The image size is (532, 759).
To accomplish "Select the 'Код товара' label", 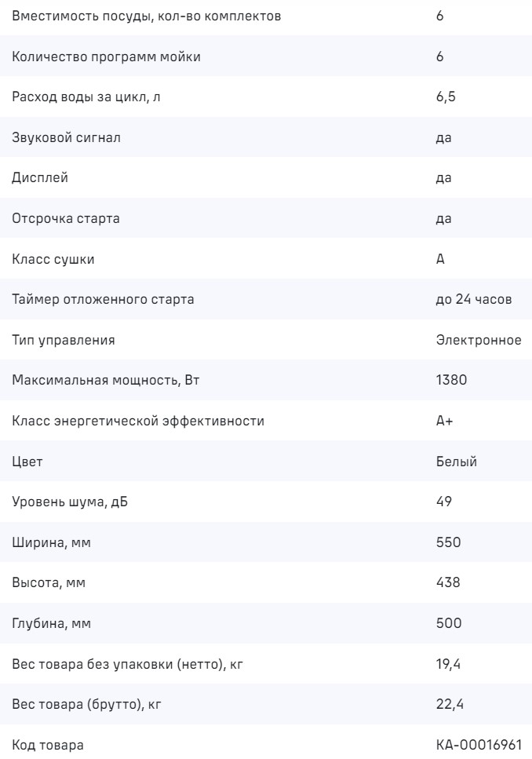I will coord(47,745).
